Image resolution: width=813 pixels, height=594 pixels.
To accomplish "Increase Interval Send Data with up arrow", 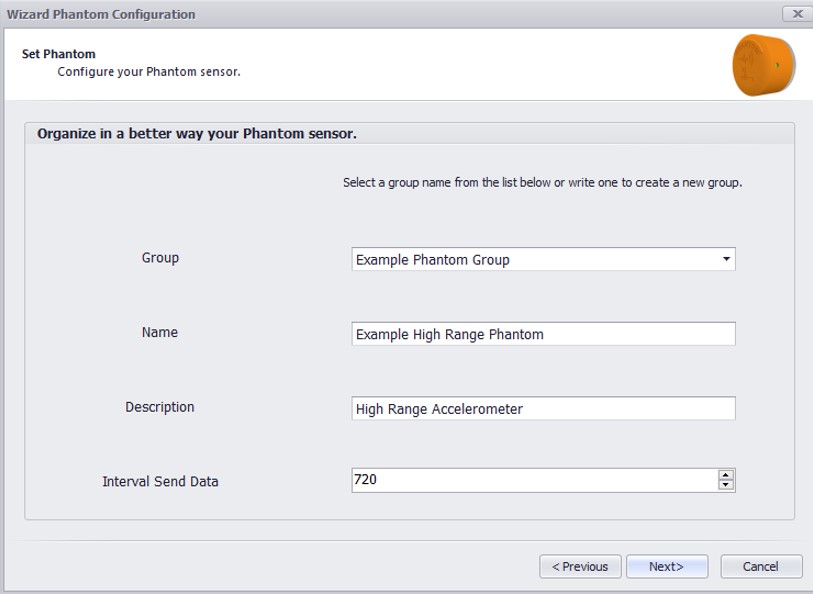I will (726, 475).
